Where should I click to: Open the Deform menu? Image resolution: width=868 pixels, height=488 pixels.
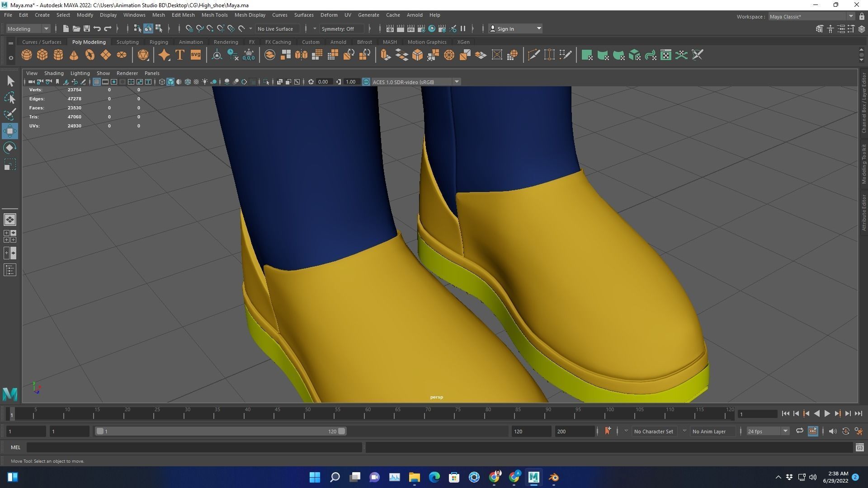coord(329,15)
